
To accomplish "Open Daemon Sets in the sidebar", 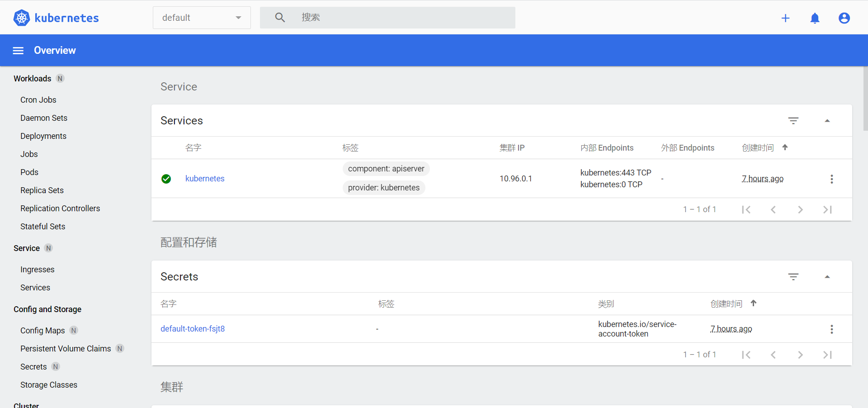I will pos(44,118).
